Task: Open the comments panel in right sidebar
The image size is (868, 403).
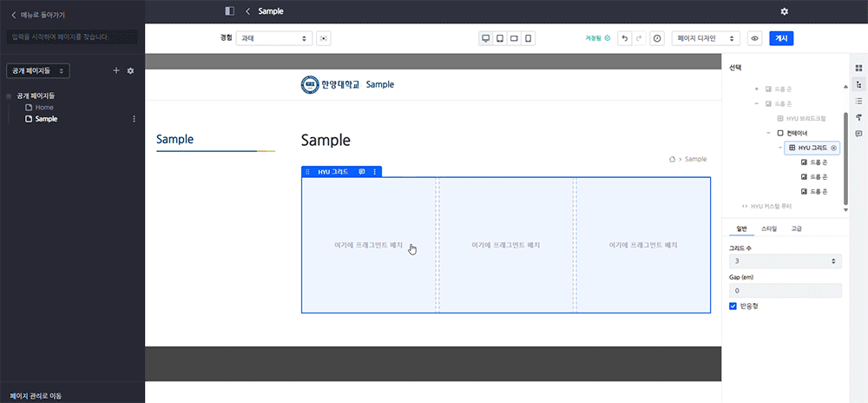Action: 858,134
